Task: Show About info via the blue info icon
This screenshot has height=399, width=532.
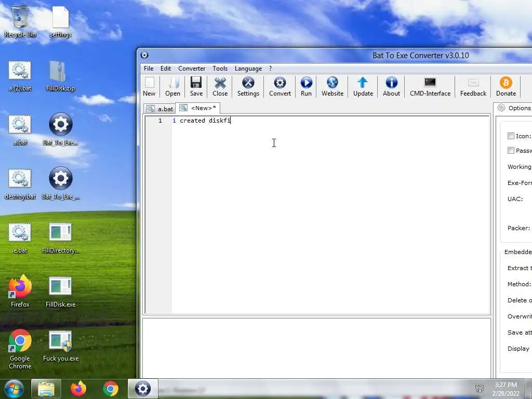Action: click(x=391, y=87)
